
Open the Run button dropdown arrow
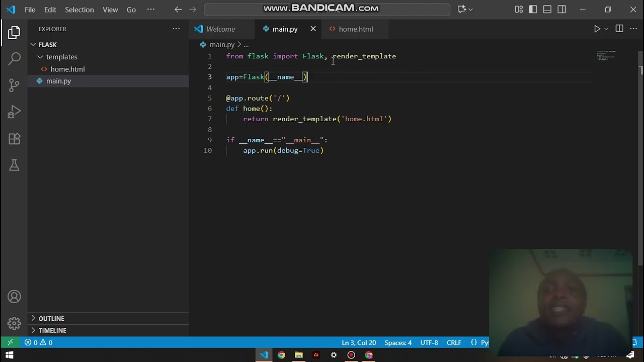pyautogui.click(x=606, y=29)
